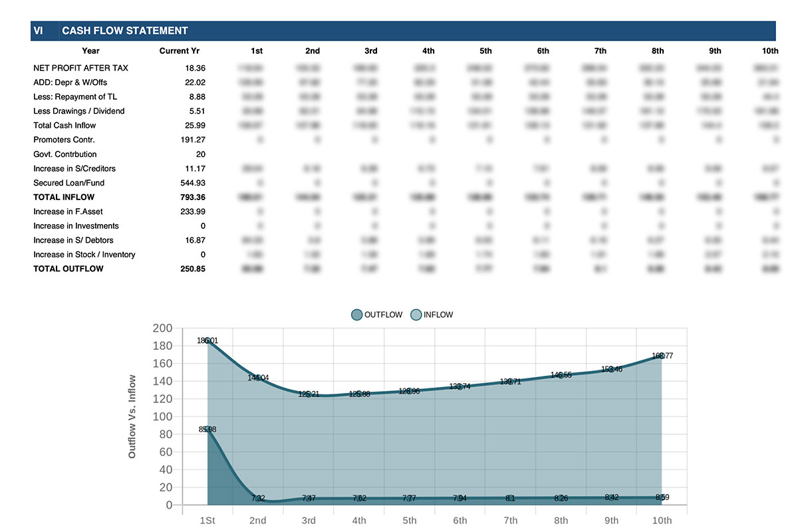798x532 pixels.
Task: Click the Increase in Investments label
Action: pos(76,226)
